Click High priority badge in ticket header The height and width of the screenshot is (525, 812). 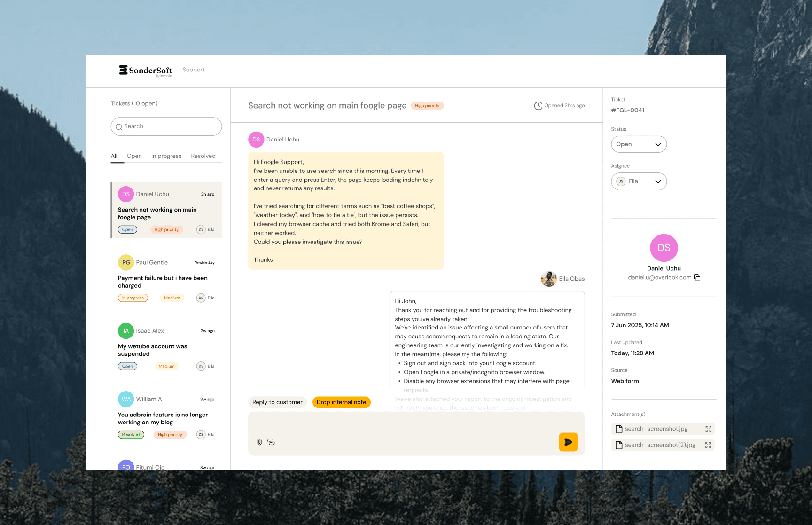(427, 106)
